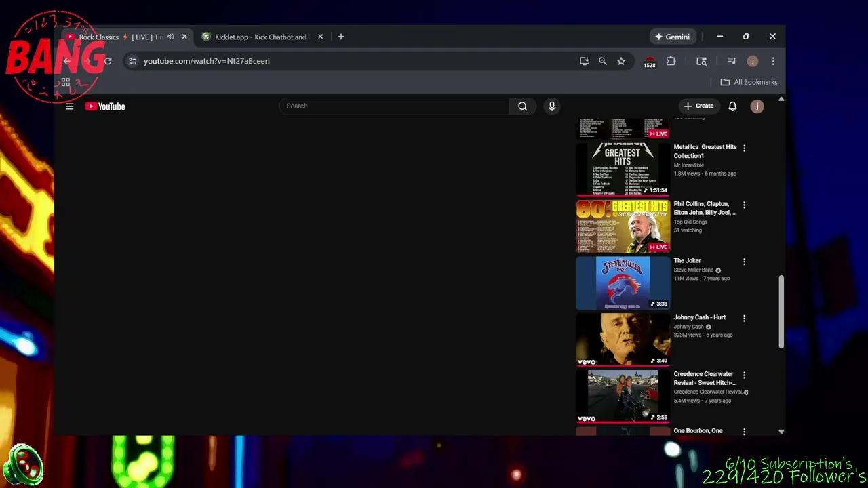Play Johnny Cash Hurt thumbnail
Screen dimensions: 868x488
(623, 340)
